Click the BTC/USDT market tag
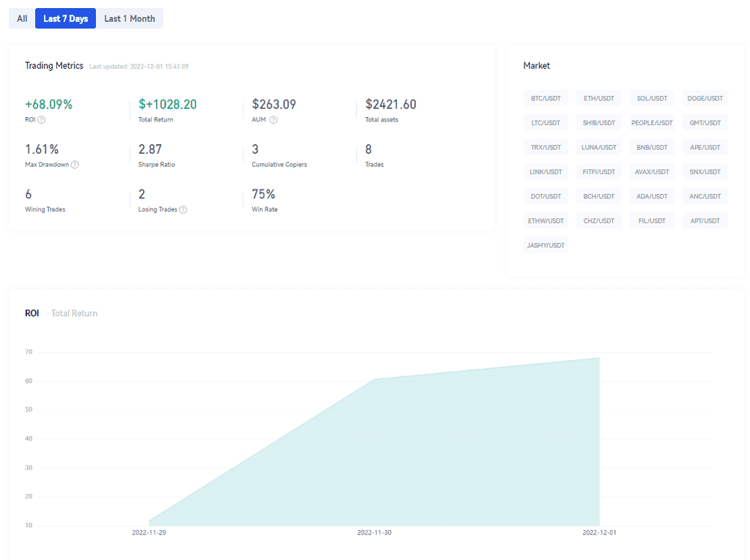 pyautogui.click(x=546, y=98)
